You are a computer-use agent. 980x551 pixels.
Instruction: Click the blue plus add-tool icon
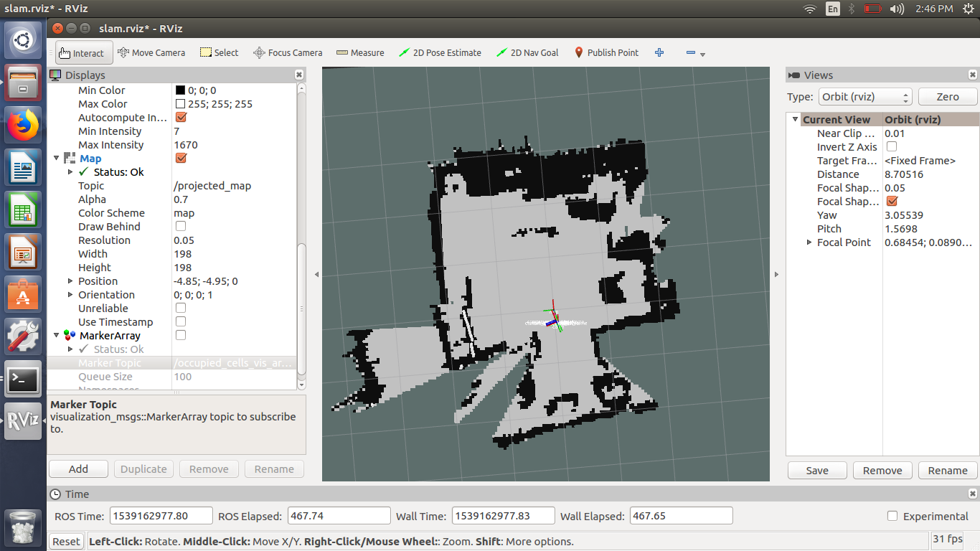[x=659, y=52]
